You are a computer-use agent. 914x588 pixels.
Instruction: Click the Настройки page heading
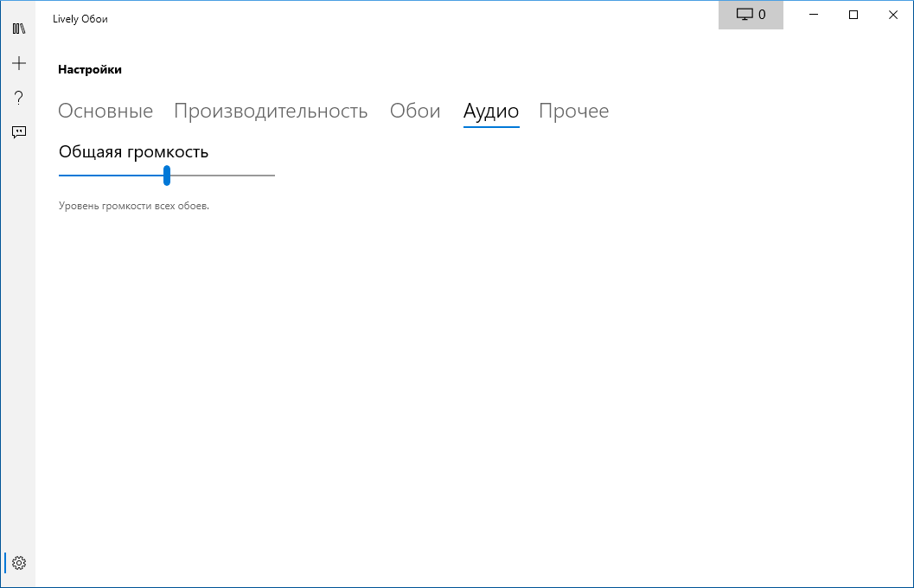point(90,69)
